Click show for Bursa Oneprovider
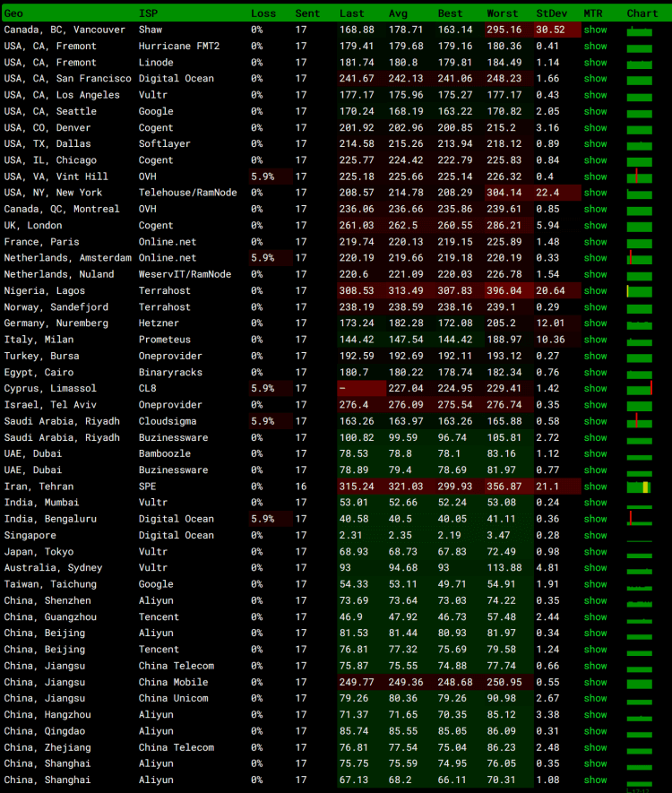This screenshot has width=672, height=793. pyautogui.click(x=595, y=356)
